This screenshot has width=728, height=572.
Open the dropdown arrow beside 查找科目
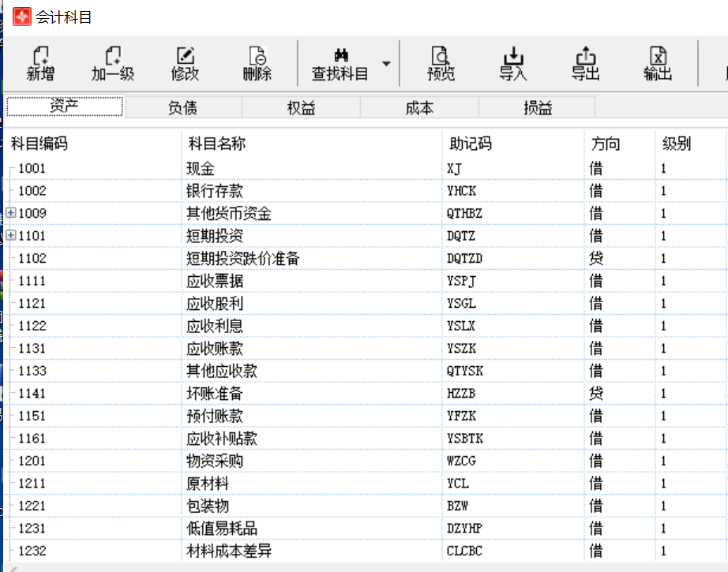pyautogui.click(x=386, y=64)
